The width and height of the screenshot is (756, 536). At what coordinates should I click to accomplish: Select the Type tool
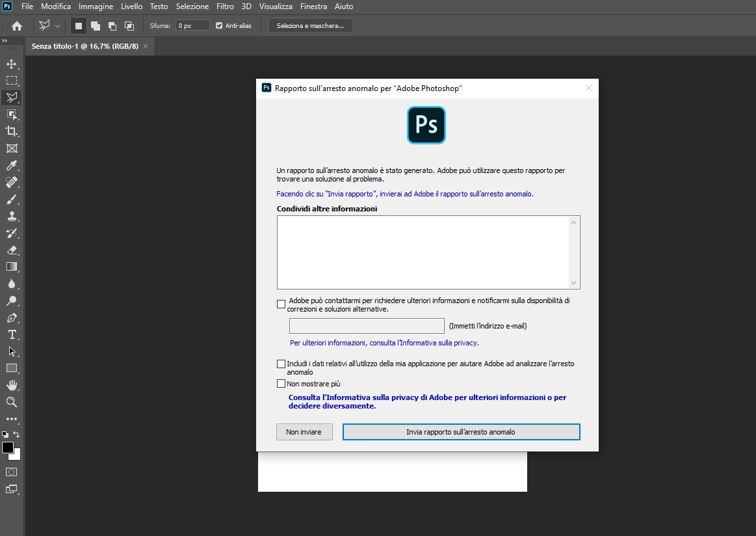tap(12, 334)
